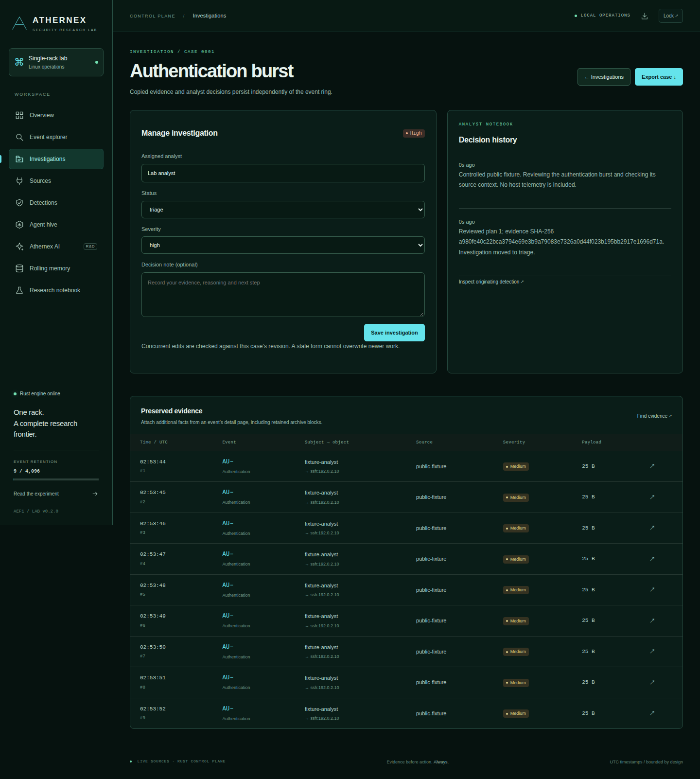The width and height of the screenshot is (700, 779).
Task: Click the download icon in the top bar
Action: click(645, 16)
